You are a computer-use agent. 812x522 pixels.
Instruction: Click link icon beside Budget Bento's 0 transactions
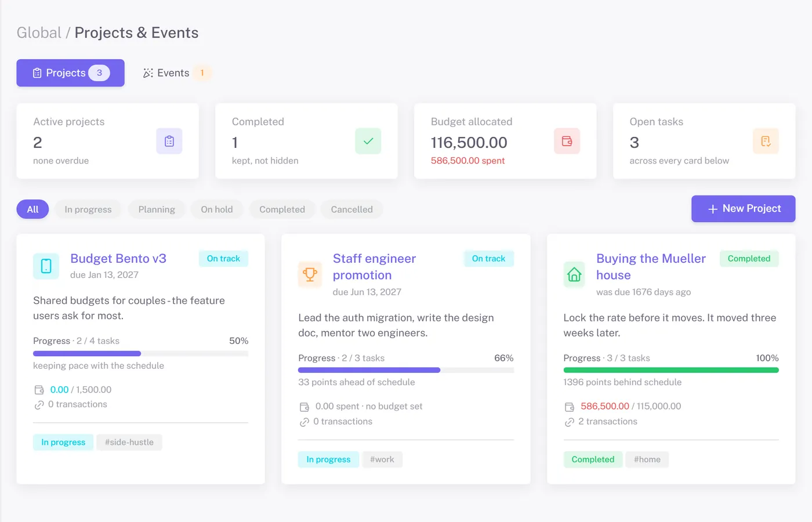39,405
